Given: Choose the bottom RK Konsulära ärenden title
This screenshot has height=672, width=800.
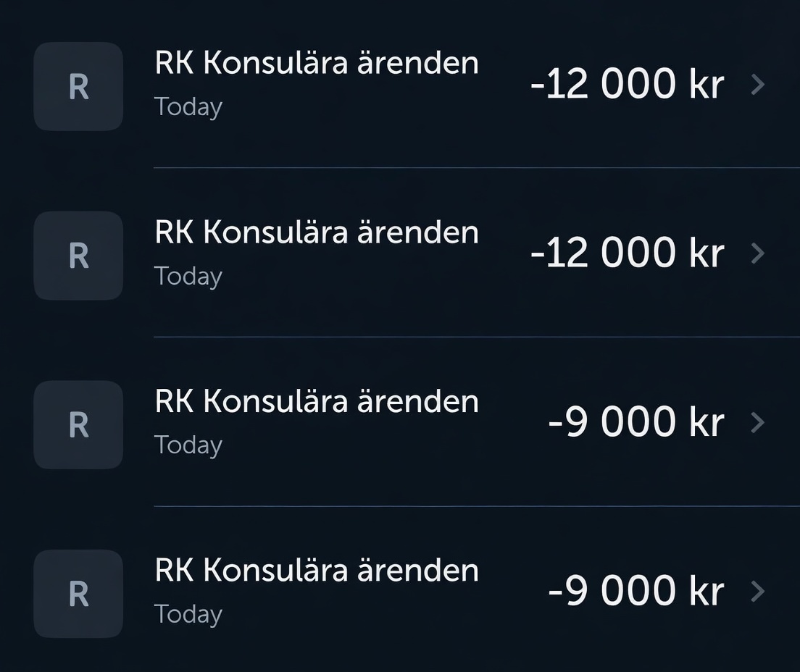Looking at the screenshot, I should 317,570.
